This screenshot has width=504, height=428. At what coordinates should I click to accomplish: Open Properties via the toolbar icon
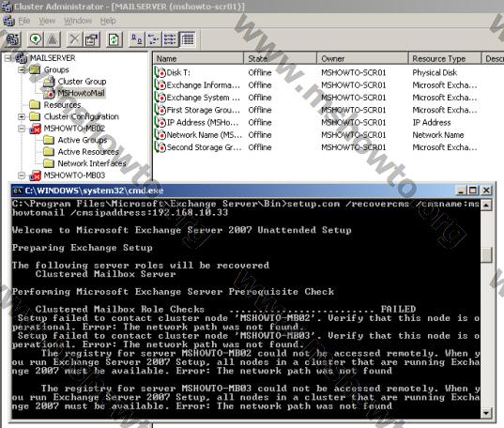(x=91, y=39)
